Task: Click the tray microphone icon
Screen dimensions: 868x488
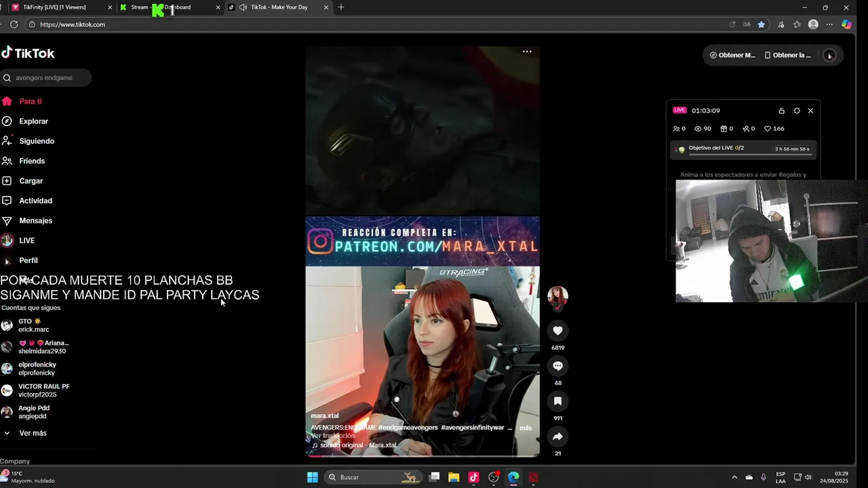Action: (764, 477)
